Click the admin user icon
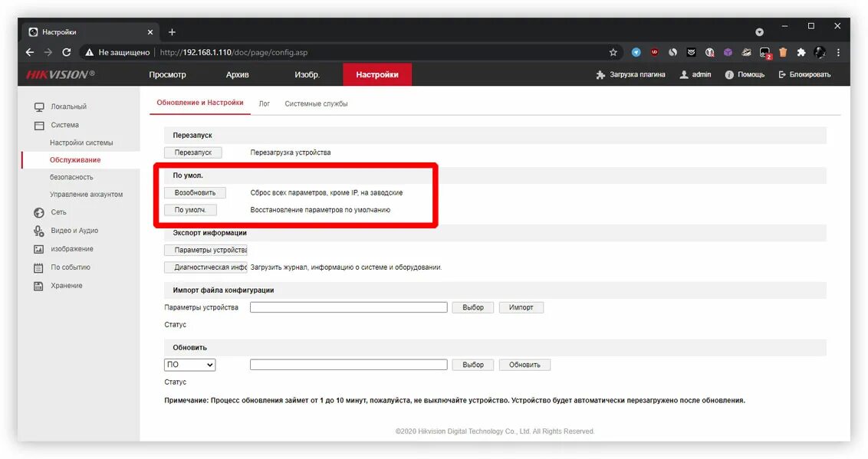Image resolution: width=868 pixels, height=459 pixels. 684,74
